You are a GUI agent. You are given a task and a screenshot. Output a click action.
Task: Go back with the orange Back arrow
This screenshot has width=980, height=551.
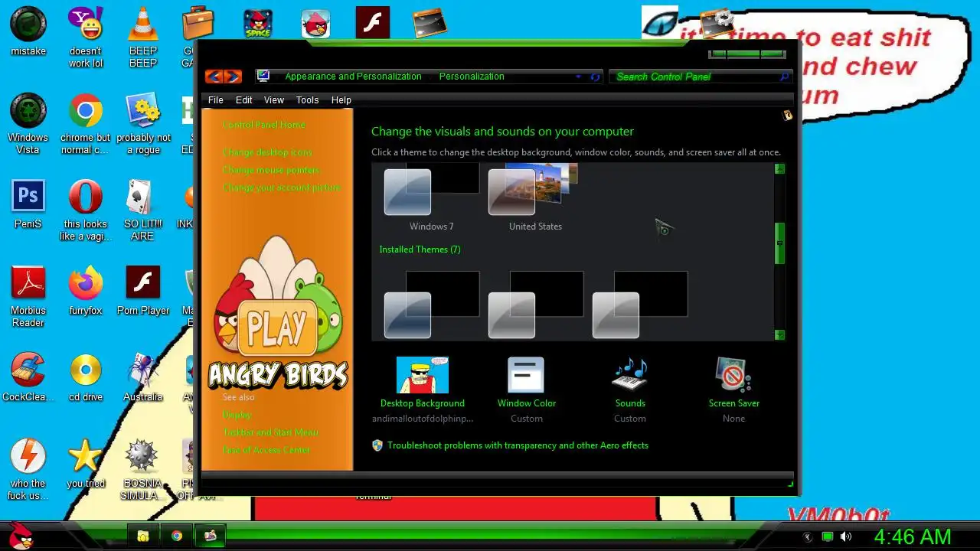pyautogui.click(x=214, y=77)
